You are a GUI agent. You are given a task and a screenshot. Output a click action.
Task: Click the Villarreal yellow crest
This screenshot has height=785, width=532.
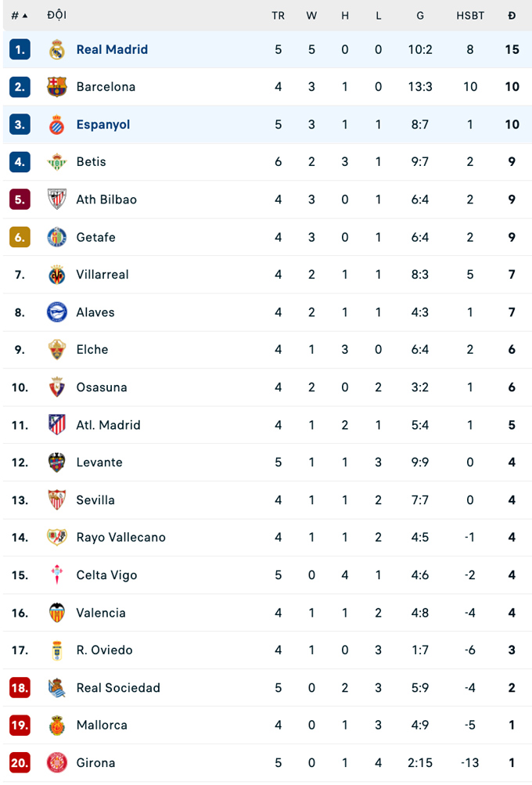coord(57,275)
